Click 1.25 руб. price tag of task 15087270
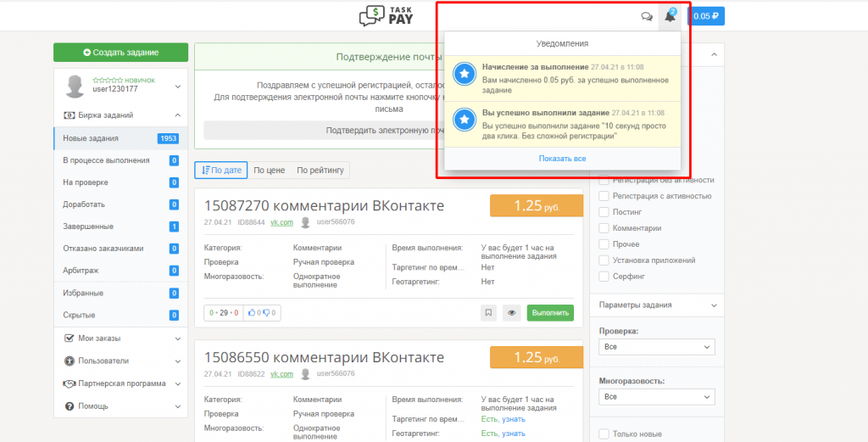The width and height of the screenshot is (868, 442). click(537, 206)
